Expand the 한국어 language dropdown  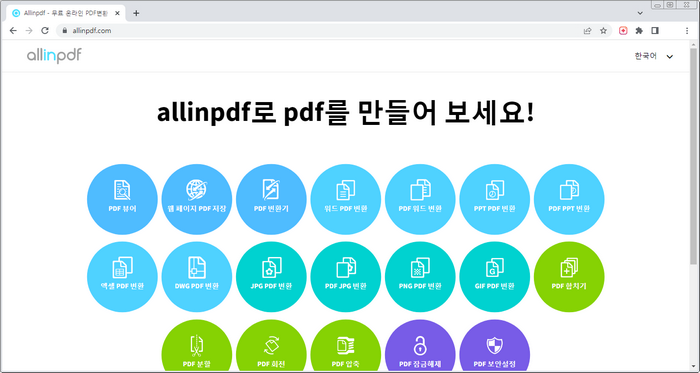(654, 57)
